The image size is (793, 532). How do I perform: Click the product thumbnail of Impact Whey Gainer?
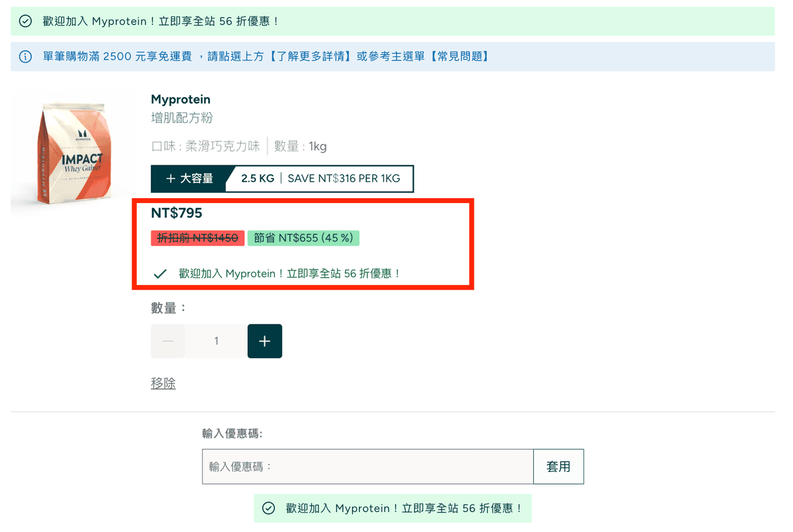click(x=73, y=153)
